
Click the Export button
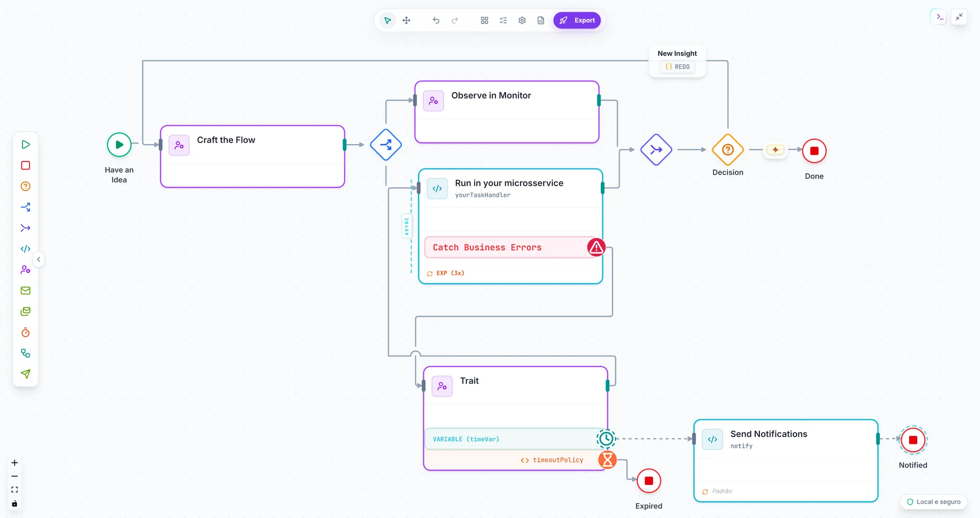pos(577,20)
